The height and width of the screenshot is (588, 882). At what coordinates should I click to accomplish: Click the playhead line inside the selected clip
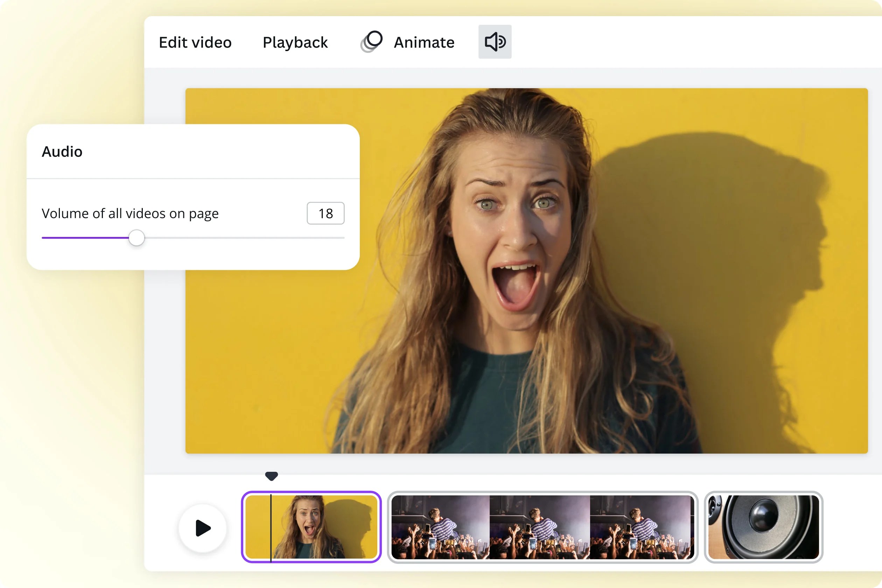[x=271, y=528]
